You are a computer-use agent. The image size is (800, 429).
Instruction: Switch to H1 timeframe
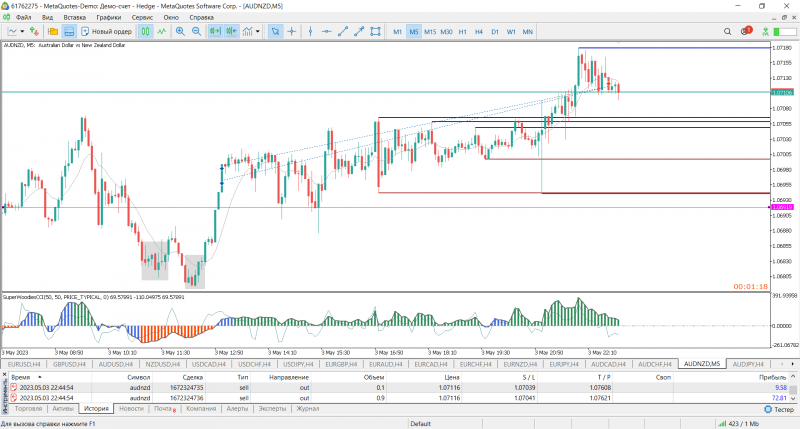[462, 32]
